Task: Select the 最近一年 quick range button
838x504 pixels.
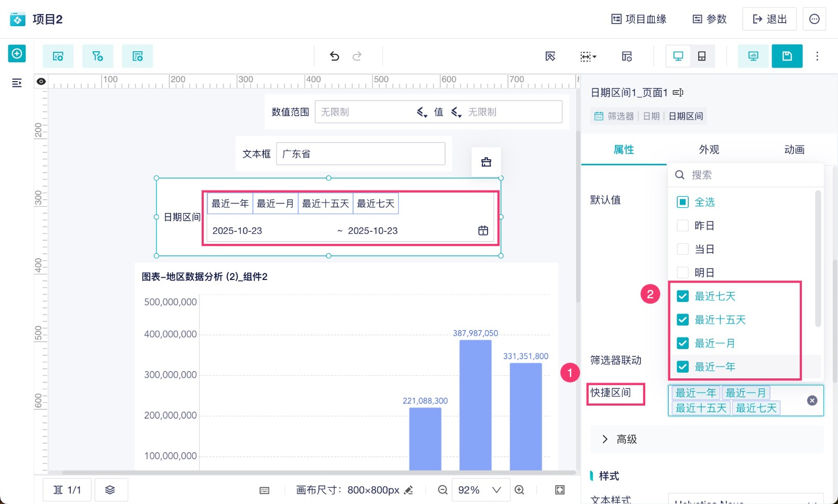Action: (230, 204)
